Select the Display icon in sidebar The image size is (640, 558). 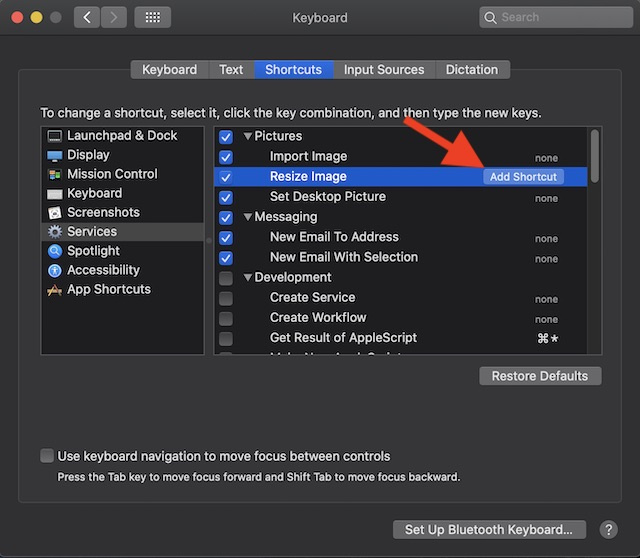point(54,155)
